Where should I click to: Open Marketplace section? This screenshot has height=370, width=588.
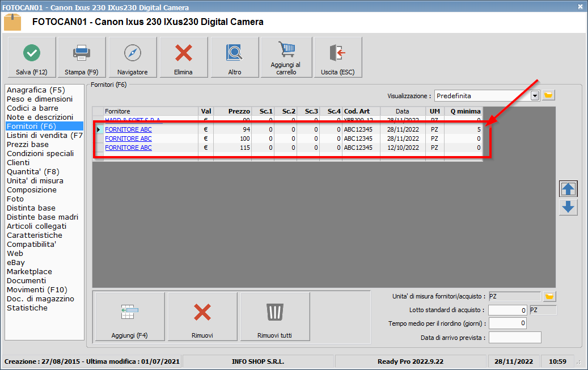tap(29, 272)
